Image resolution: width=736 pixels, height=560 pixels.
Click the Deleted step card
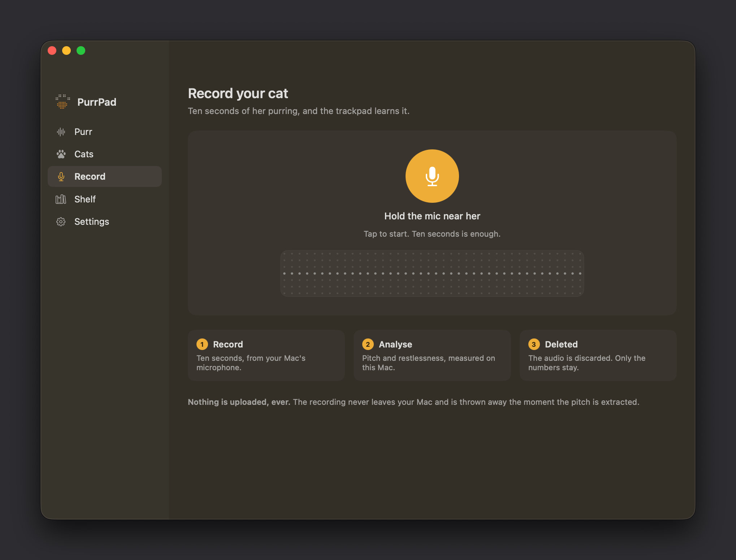click(x=598, y=355)
